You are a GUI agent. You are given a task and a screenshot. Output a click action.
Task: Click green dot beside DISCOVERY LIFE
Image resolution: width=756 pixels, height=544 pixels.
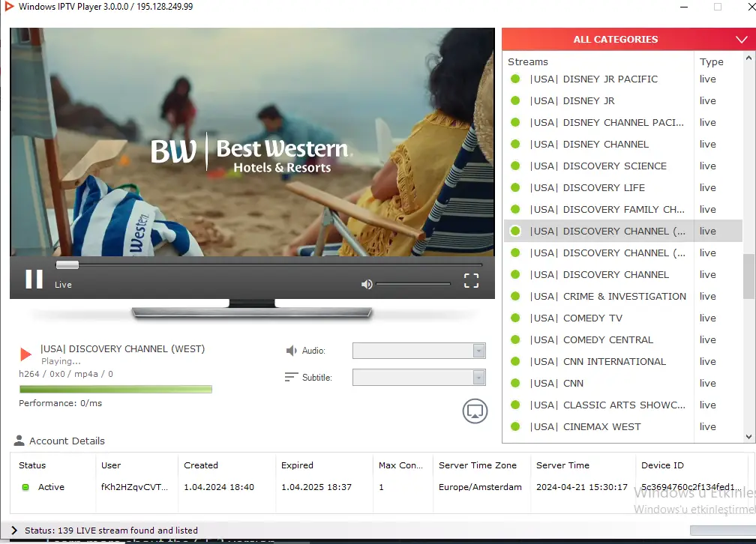click(x=515, y=187)
